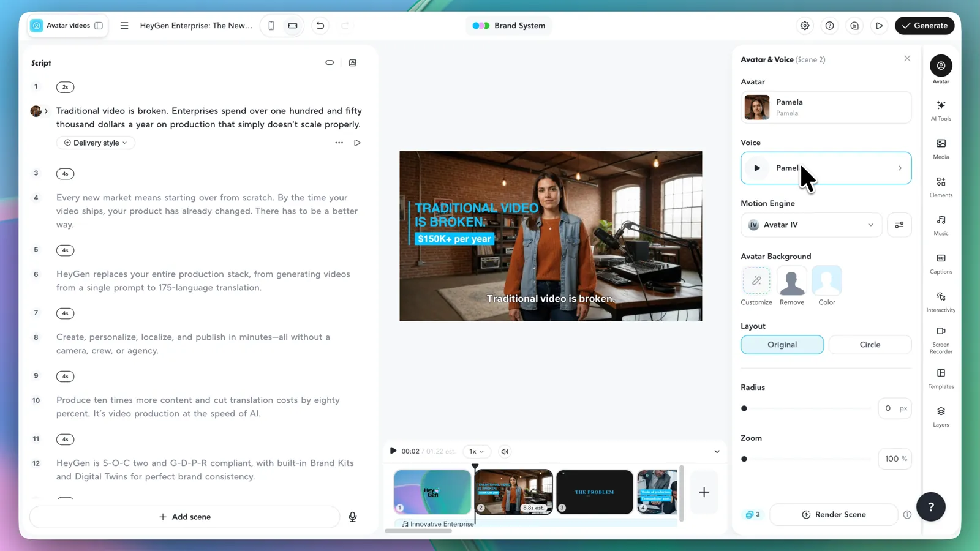Toggle the script pill view icon
Image resolution: width=980 pixels, height=551 pixels.
click(x=330, y=62)
